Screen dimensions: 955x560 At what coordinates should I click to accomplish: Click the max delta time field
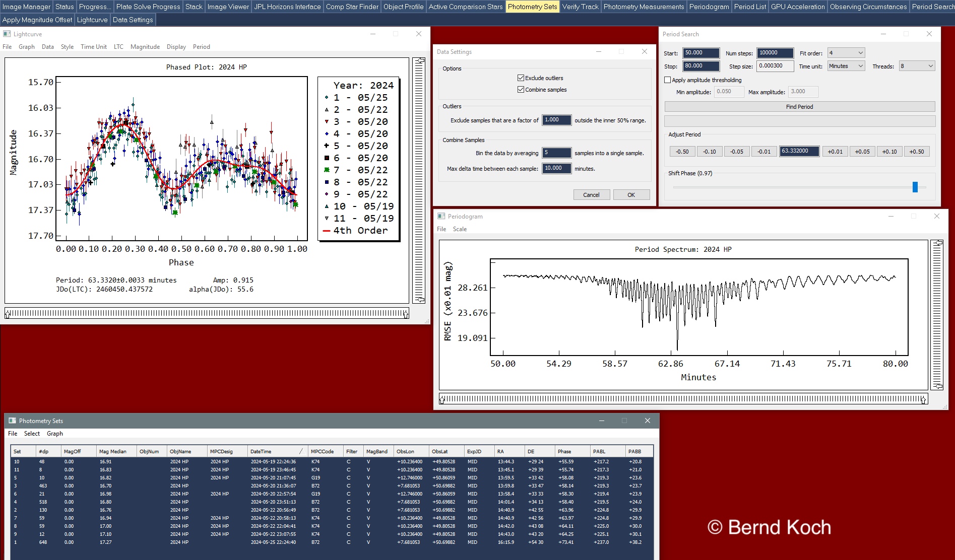pos(556,168)
